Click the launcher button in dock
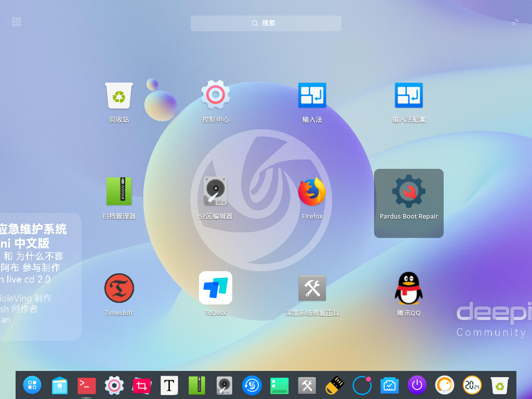Screen dimensions: 532x399 click(32, 385)
